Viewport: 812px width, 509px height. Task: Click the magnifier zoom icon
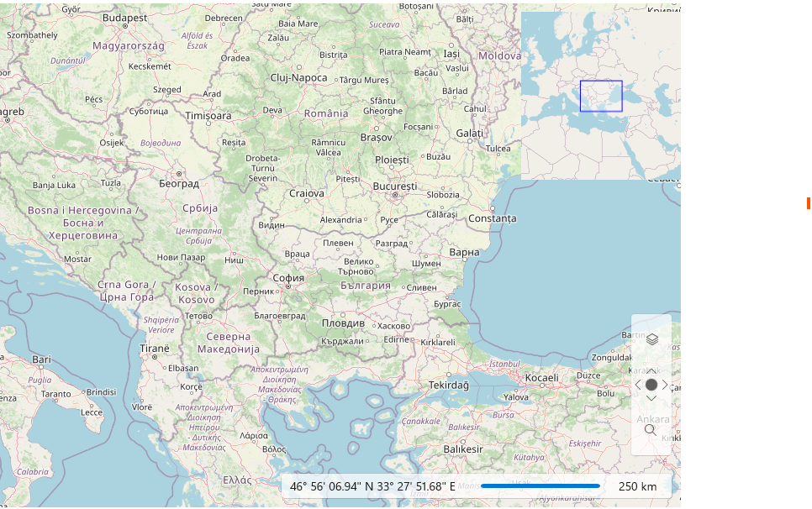(x=651, y=430)
